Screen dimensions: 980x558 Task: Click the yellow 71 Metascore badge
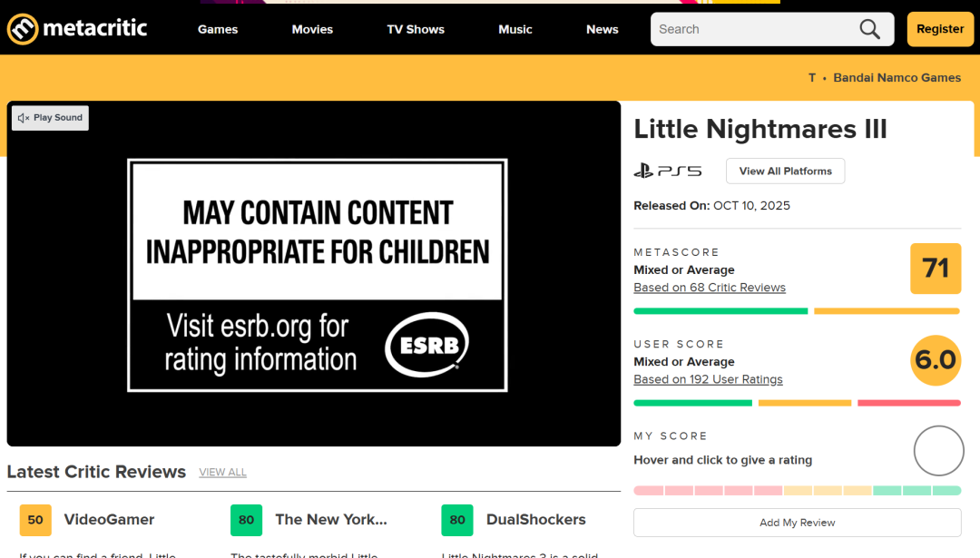tap(935, 269)
